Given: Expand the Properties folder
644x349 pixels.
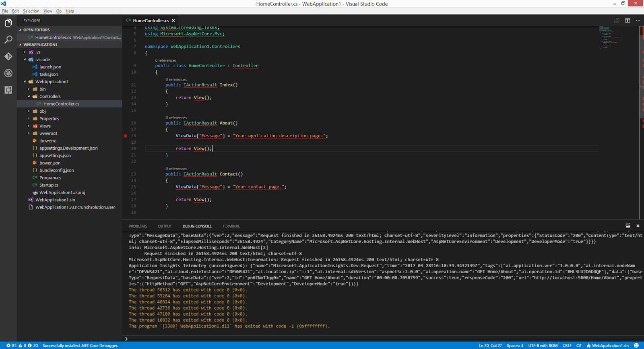Looking at the screenshot, I should [29, 119].
